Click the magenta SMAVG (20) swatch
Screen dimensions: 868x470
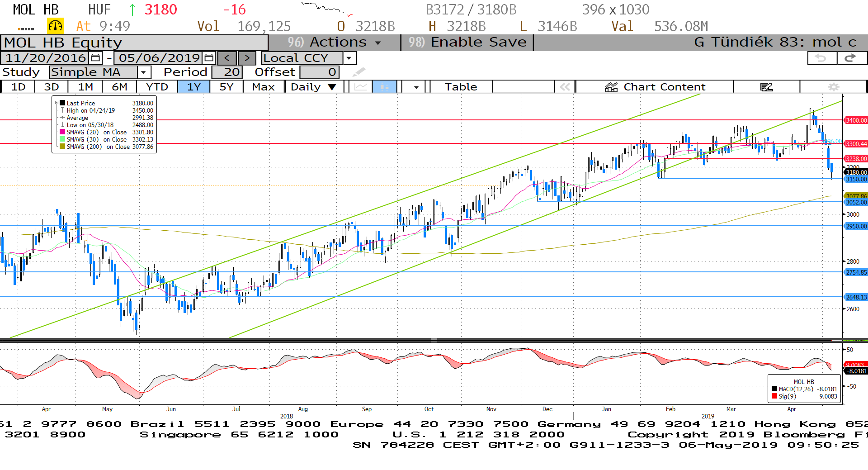click(x=63, y=132)
